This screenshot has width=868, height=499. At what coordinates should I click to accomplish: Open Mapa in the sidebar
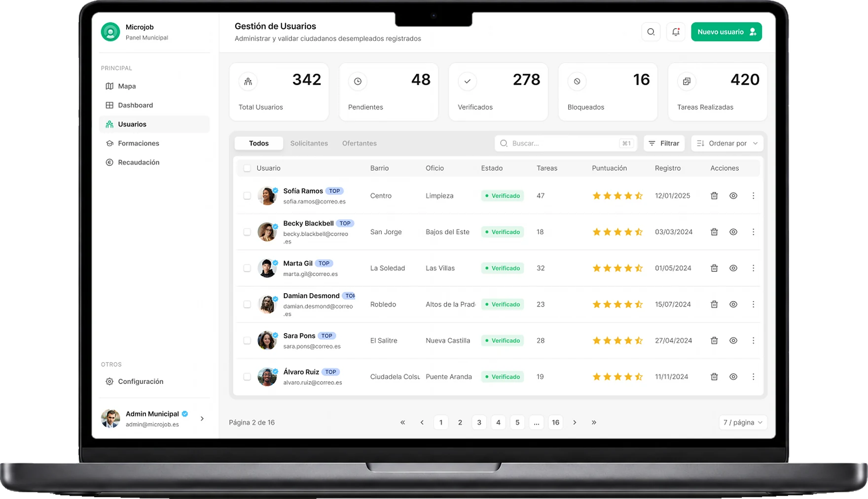(x=154, y=86)
